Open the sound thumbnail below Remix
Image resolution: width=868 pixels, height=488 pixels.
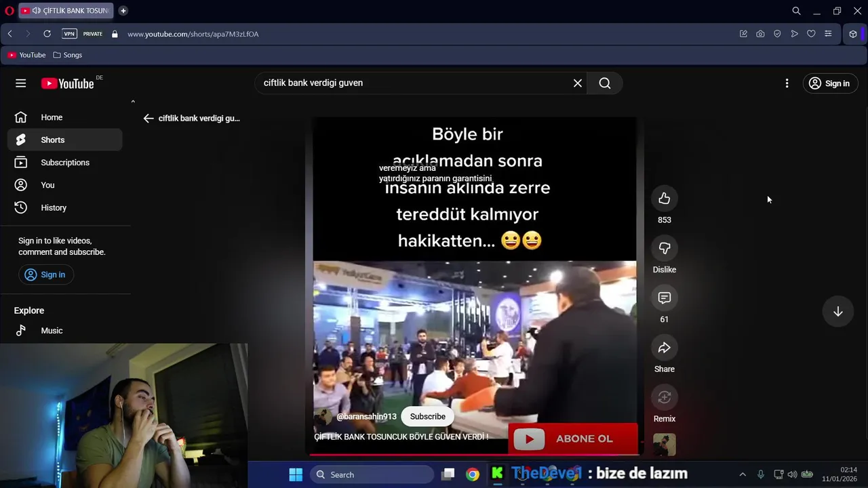(x=665, y=445)
